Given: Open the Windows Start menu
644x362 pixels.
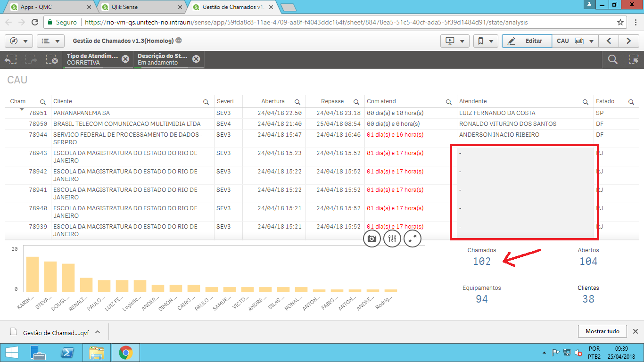Looking at the screenshot, I should 11,353.
